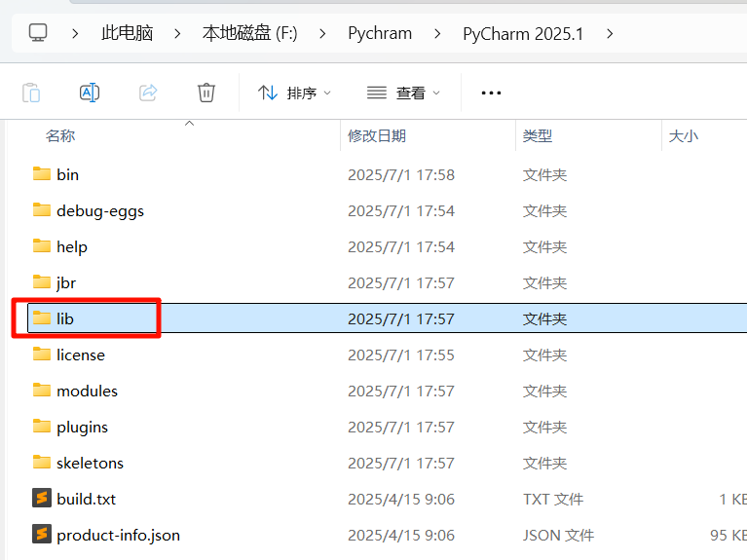This screenshot has height=560, width=747.
Task: Click the 2025/7/1 17:58 date of bin
Action: coord(401,175)
